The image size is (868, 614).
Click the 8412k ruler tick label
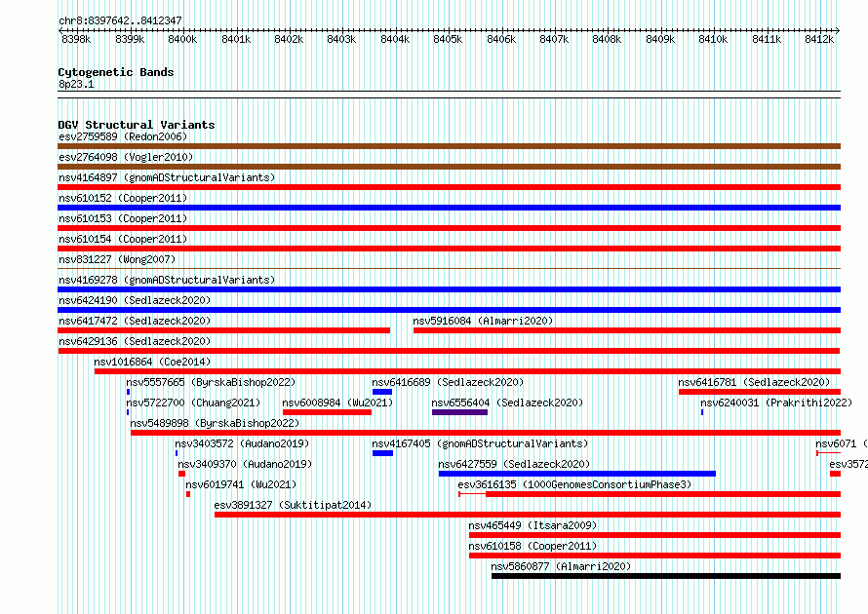[x=818, y=39]
